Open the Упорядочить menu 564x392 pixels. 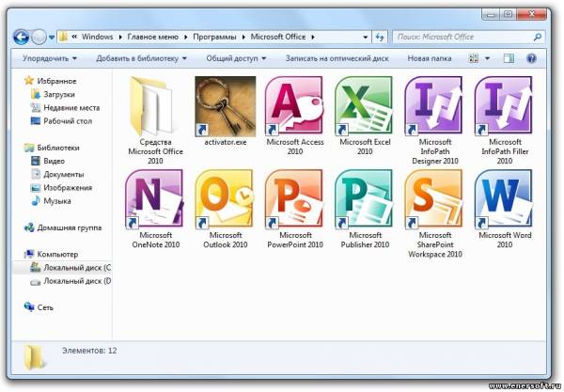[50, 58]
